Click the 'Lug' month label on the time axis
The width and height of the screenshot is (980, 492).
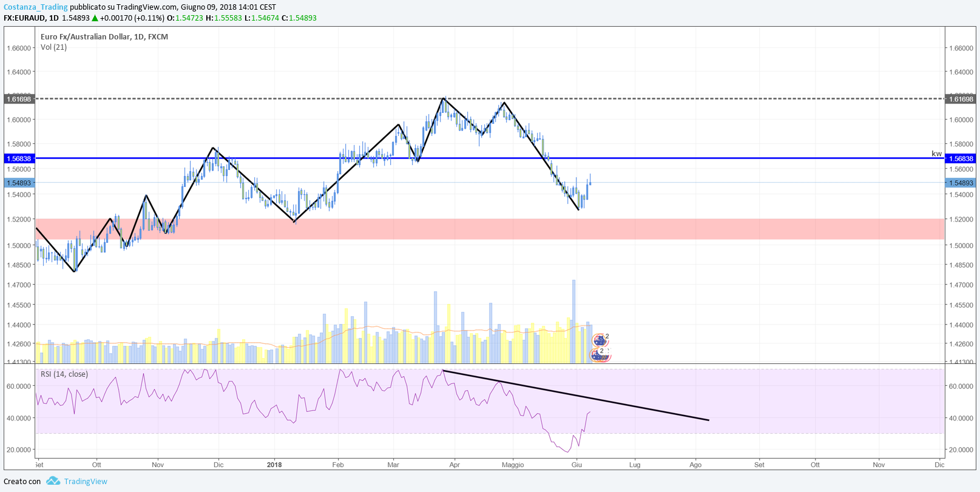coord(635,465)
